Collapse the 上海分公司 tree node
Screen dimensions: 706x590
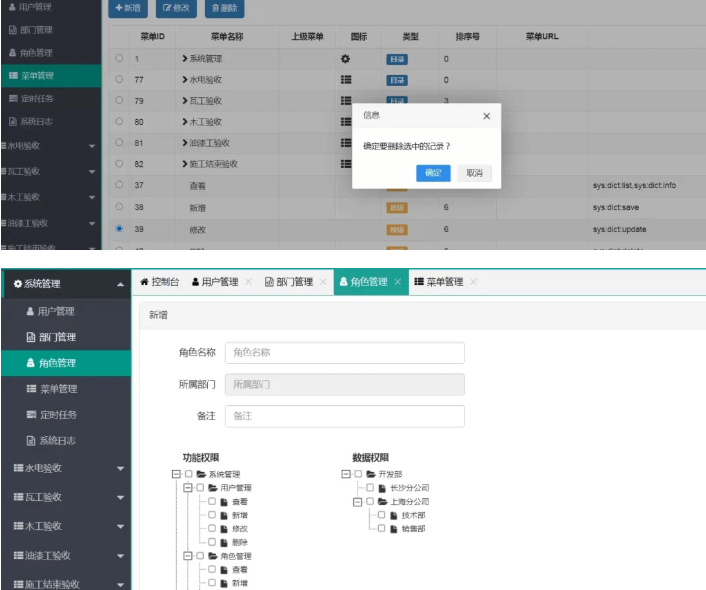pyautogui.click(x=358, y=502)
